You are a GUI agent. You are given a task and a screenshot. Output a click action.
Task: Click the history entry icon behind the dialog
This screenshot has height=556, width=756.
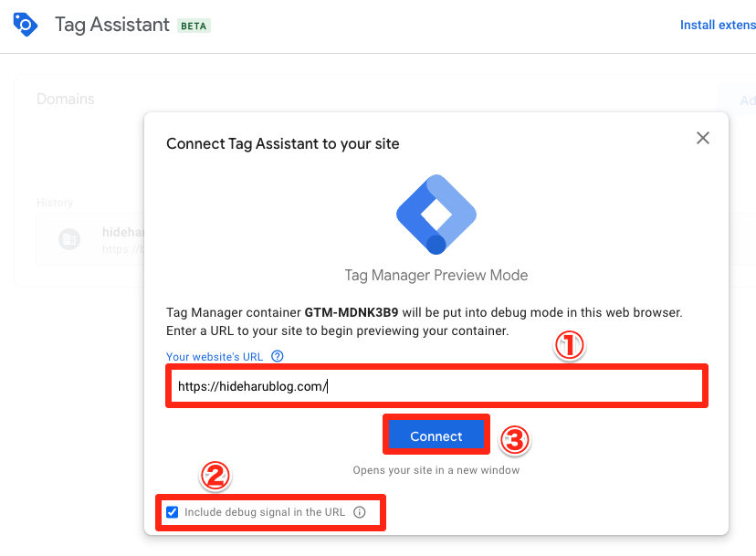point(69,239)
